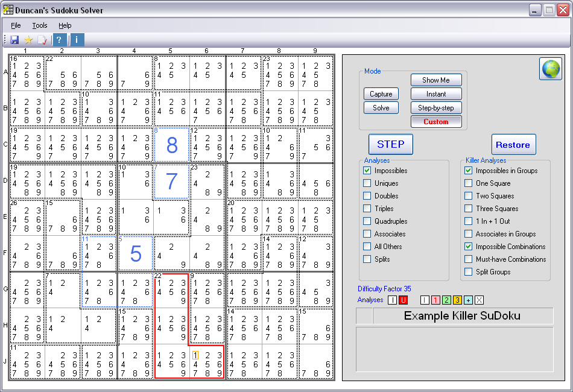Enable the Uniques checkbox

(x=367, y=183)
